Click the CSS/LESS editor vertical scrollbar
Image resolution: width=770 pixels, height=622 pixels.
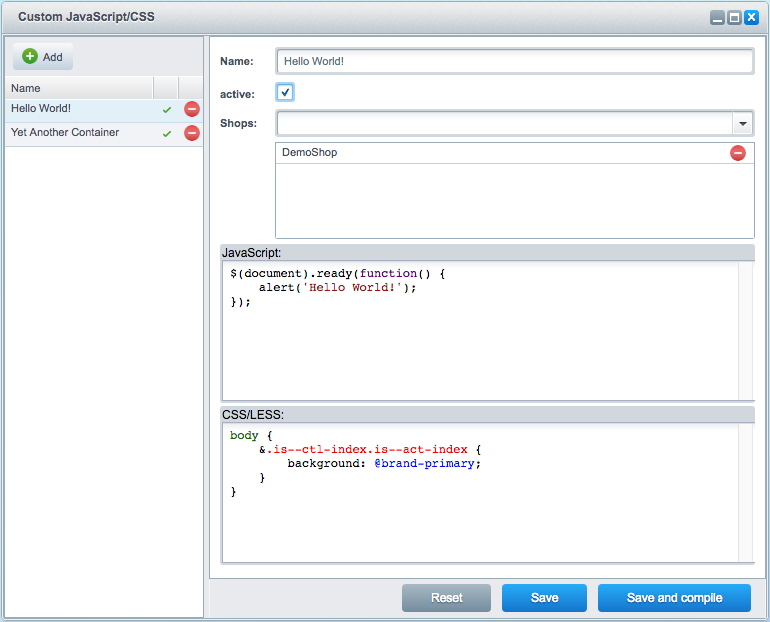pyautogui.click(x=745, y=493)
